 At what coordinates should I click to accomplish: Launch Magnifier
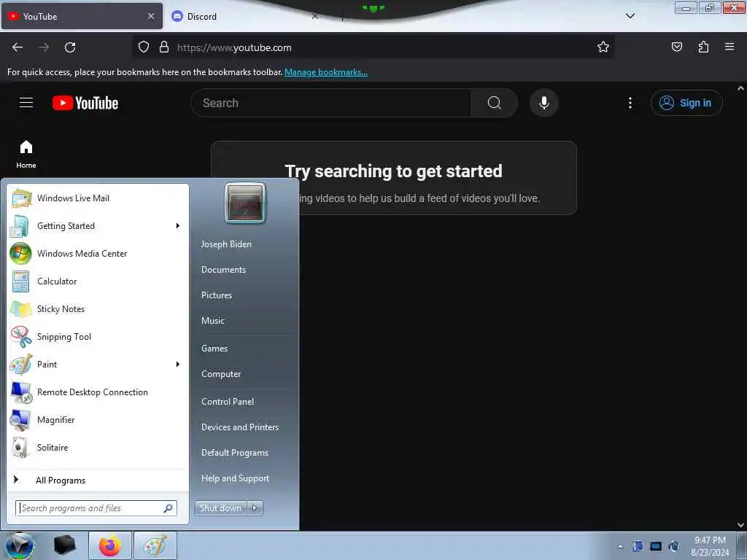98,419
